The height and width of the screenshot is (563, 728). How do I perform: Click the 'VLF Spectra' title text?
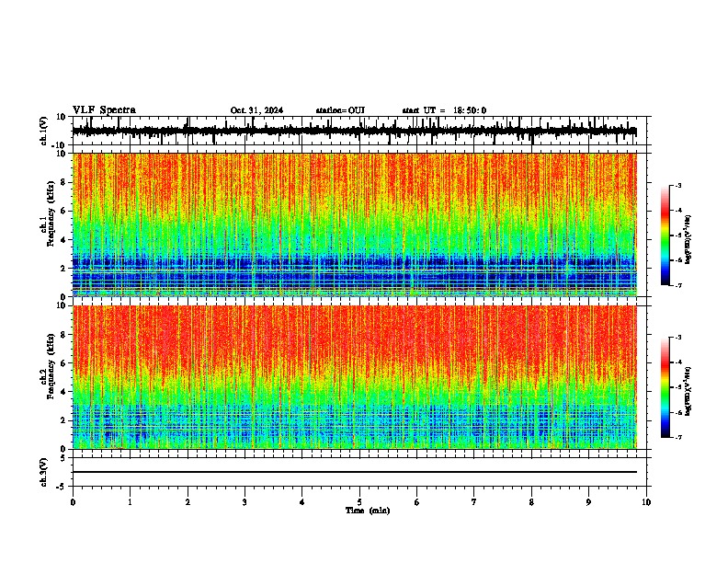[104, 109]
